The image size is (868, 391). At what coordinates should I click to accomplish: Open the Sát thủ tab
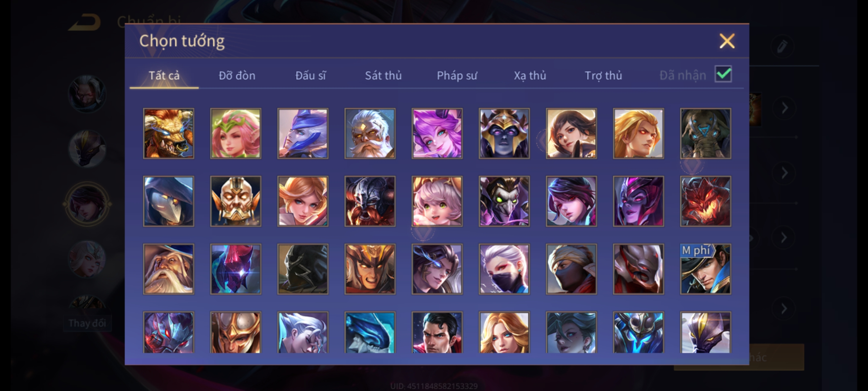point(383,75)
